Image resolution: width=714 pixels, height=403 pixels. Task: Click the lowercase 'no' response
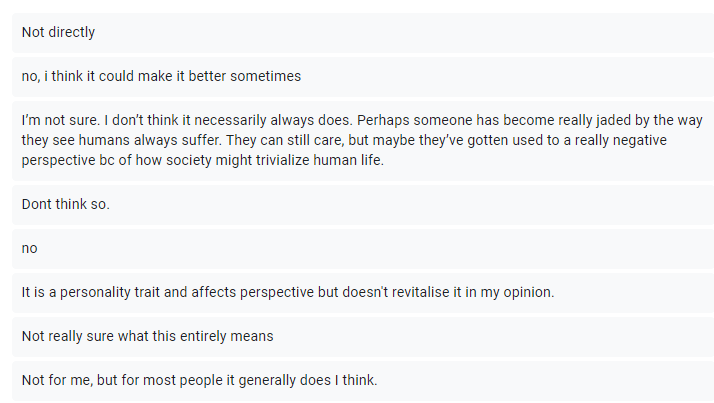(29, 248)
